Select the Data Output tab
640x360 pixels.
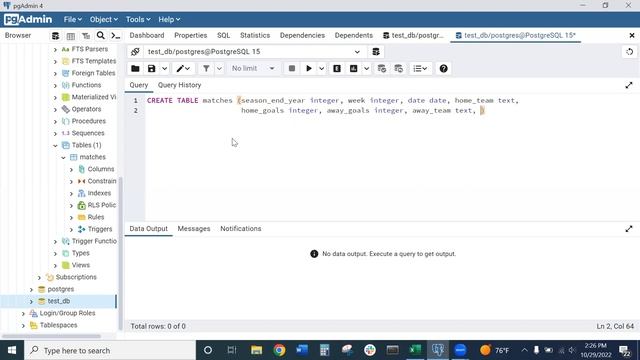(x=149, y=229)
